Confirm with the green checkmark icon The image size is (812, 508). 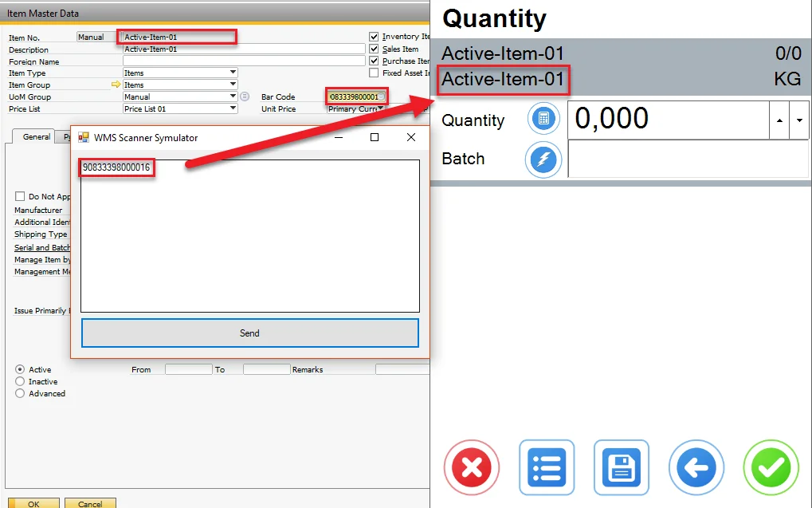771,467
